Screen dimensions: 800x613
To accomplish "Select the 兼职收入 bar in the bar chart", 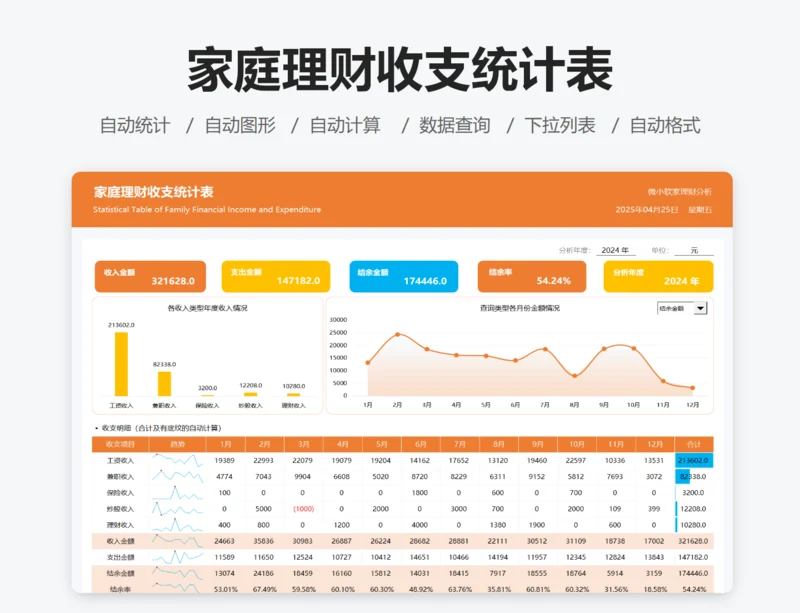I will (x=164, y=384).
